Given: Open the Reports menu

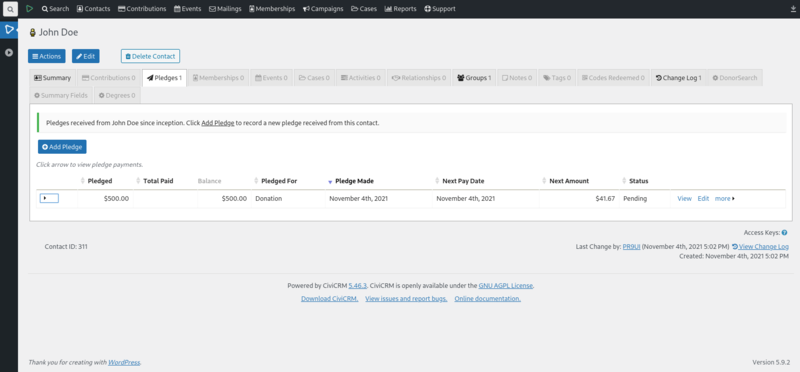Looking at the screenshot, I should click(x=401, y=9).
